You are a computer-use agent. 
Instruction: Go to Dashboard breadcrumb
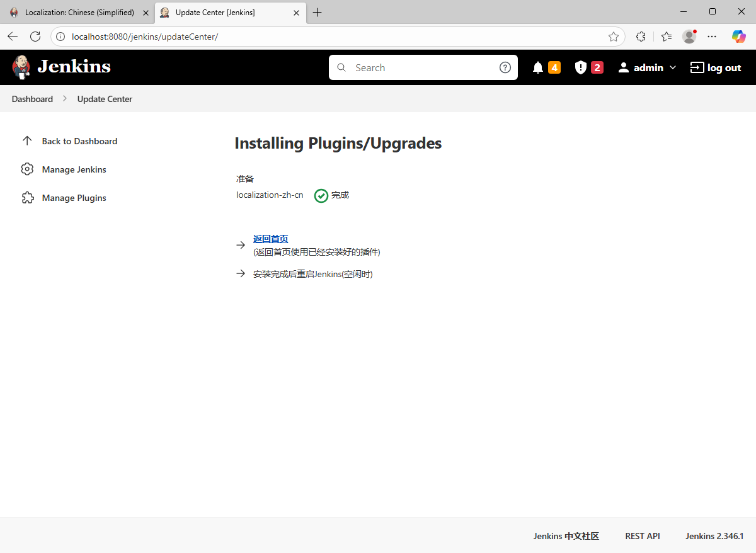click(32, 99)
